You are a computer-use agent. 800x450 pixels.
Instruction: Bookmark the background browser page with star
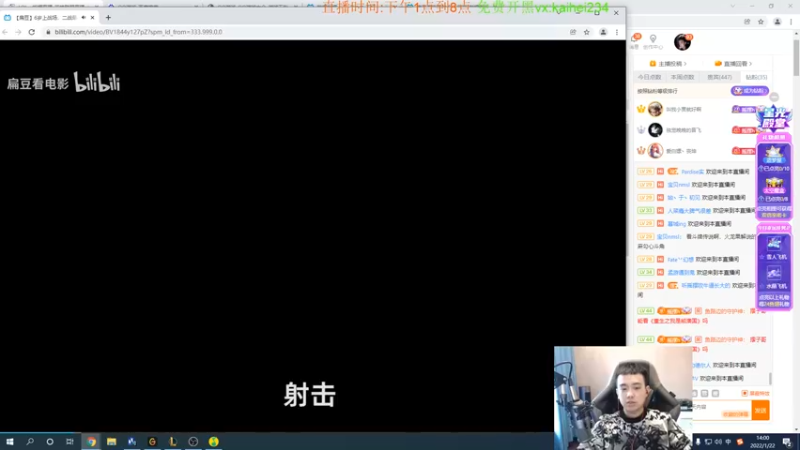click(761, 22)
